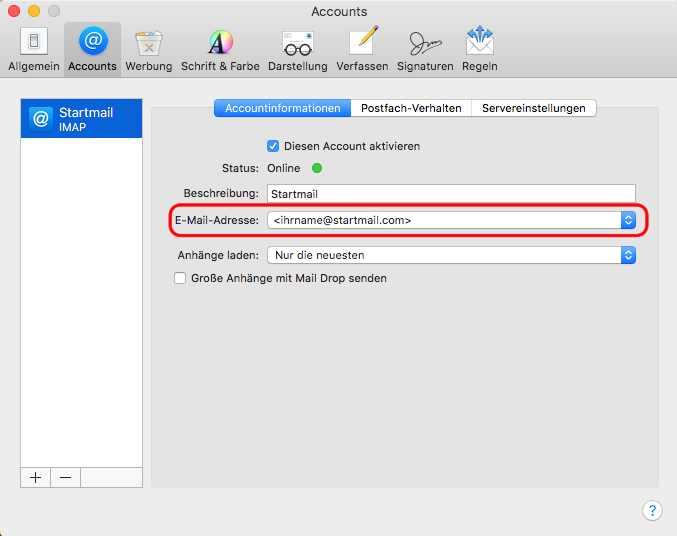Click the Beschreibung text field

click(x=451, y=194)
